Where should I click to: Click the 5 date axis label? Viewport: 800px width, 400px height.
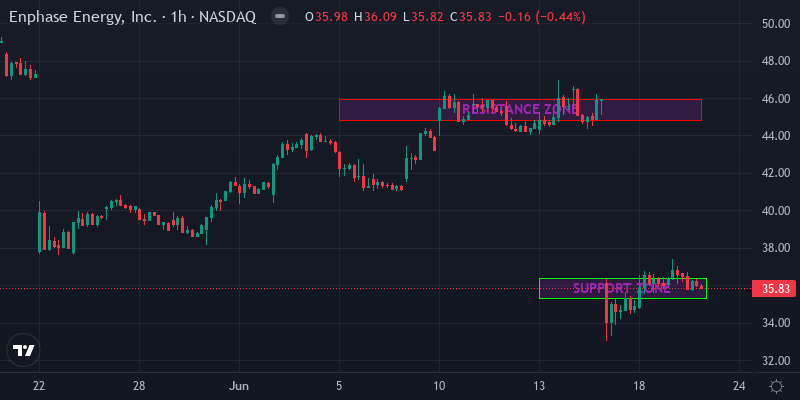339,385
